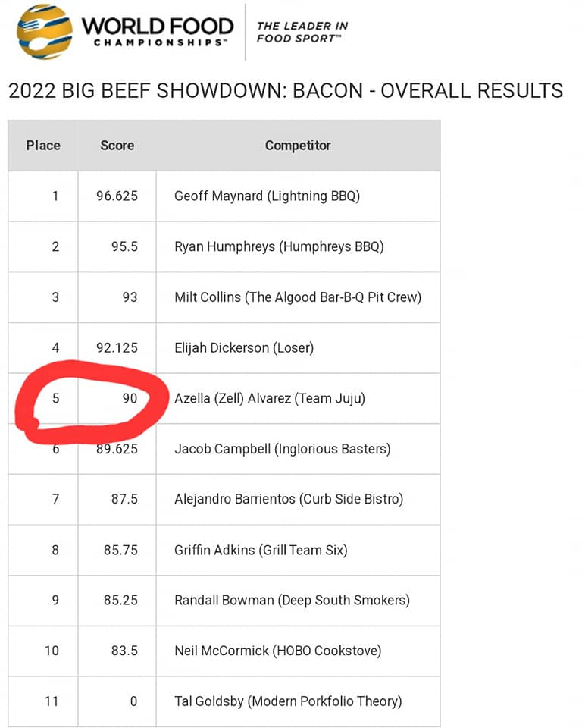Image resolution: width=582 pixels, height=728 pixels.
Task: Select Ryan Humphreys (Humphreys BBQ) entry
Action: (279, 246)
